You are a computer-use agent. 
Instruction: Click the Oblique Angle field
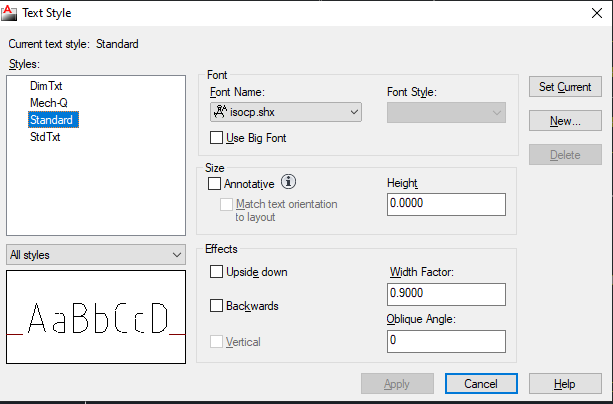point(445,340)
